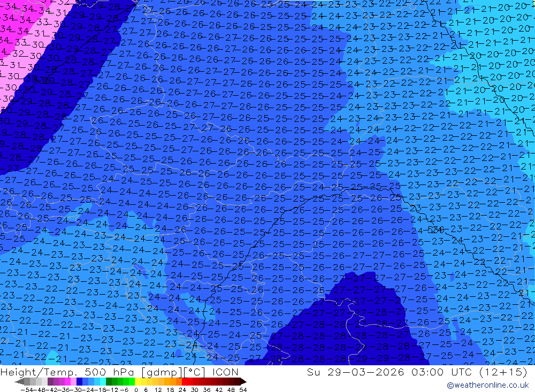Click the "12" legend scale value
535x392 pixels.
tap(158, 390)
